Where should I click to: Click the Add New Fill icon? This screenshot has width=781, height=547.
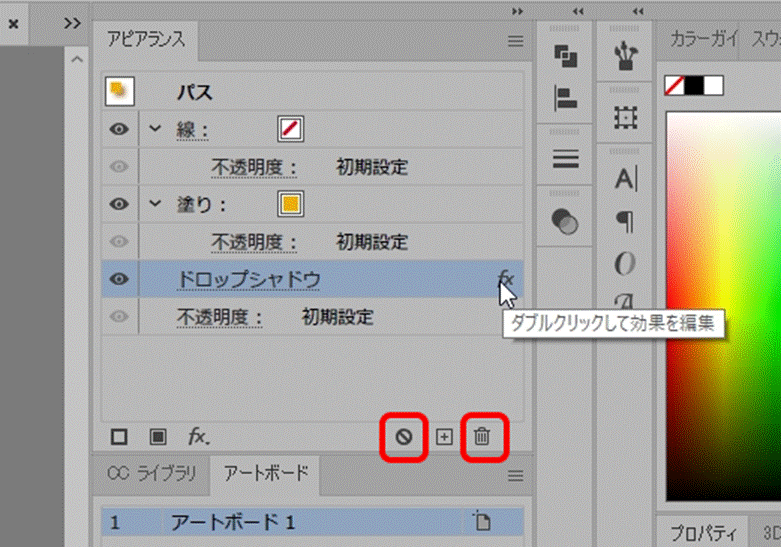pyautogui.click(x=158, y=437)
